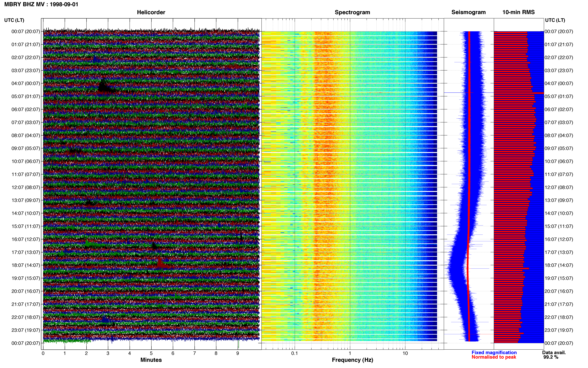Click the 9 tick on the Minutes axis
This screenshot has height=368, width=588.
[238, 353]
